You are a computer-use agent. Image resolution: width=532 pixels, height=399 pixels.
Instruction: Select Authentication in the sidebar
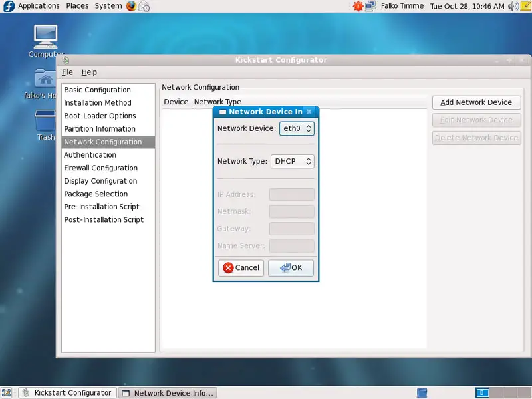108,155
